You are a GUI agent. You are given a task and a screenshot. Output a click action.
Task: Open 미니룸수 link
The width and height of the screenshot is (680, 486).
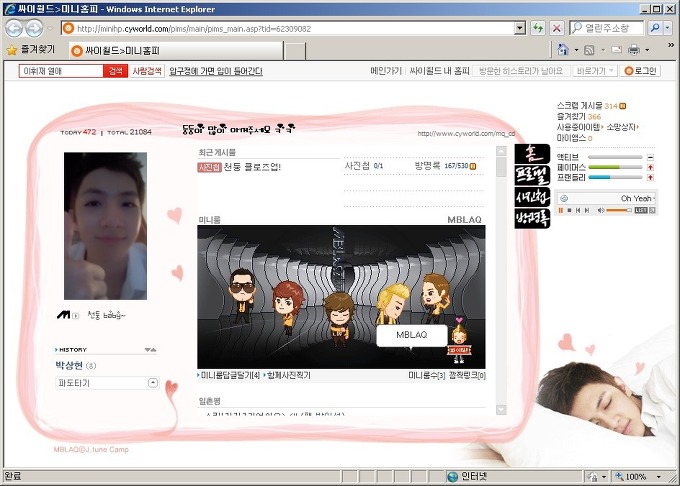click(427, 375)
